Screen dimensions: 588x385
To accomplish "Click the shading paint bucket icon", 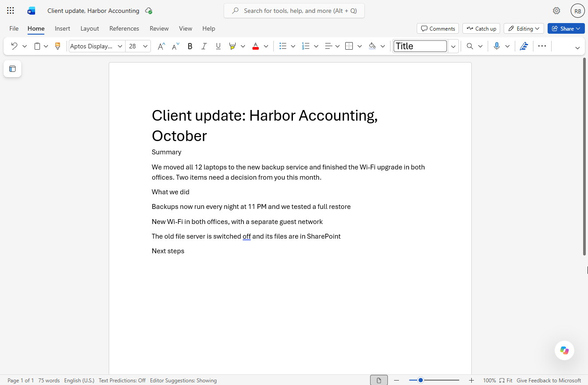I will click(372, 46).
